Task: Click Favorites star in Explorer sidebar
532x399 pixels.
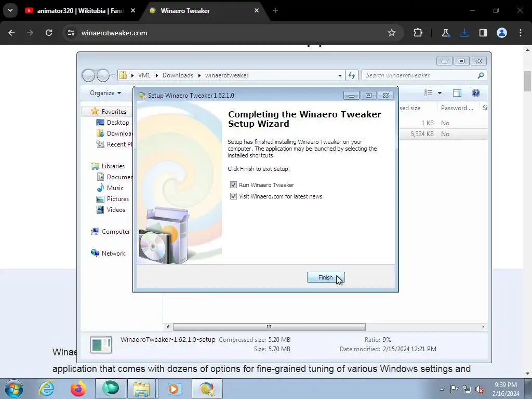Action: 95,111
